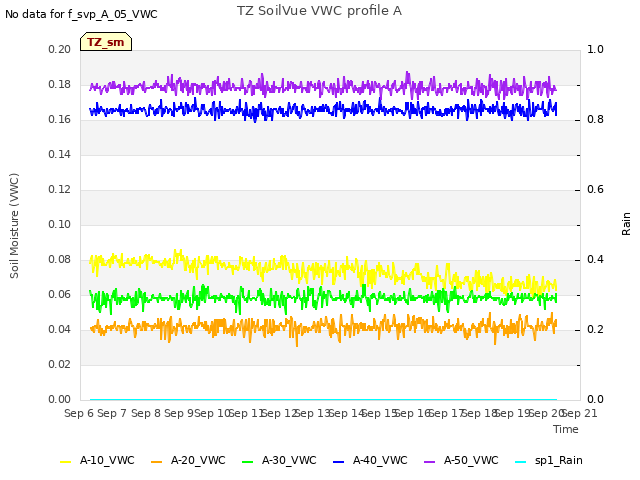Click the 0.06 value on left axis

tap(60, 294)
